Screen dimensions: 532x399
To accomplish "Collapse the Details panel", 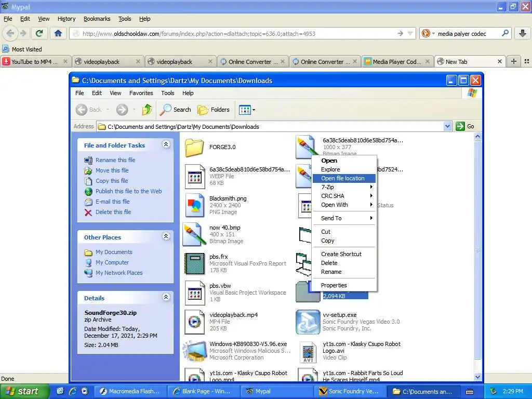I will pyautogui.click(x=166, y=297).
